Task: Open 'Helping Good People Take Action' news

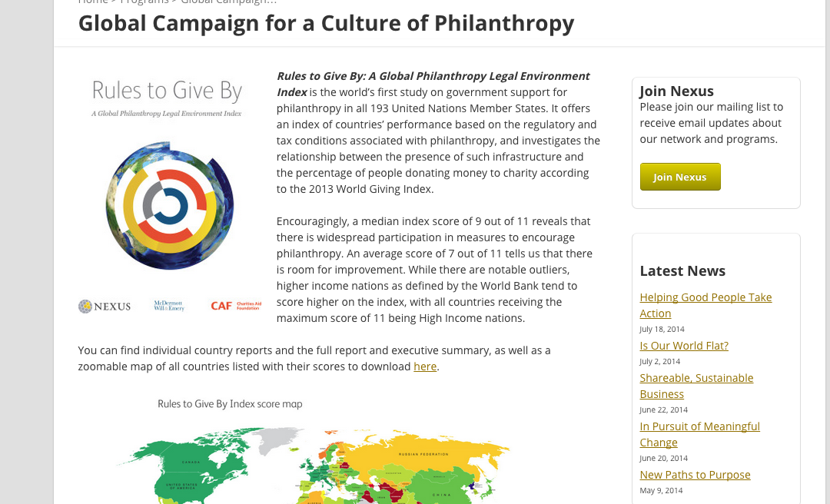Action: 705,305
